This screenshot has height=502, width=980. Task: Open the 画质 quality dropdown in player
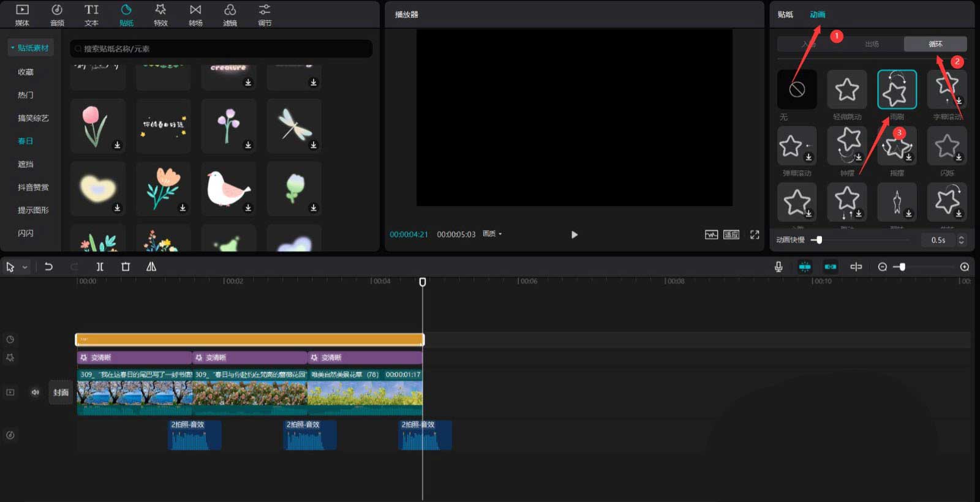click(x=492, y=234)
